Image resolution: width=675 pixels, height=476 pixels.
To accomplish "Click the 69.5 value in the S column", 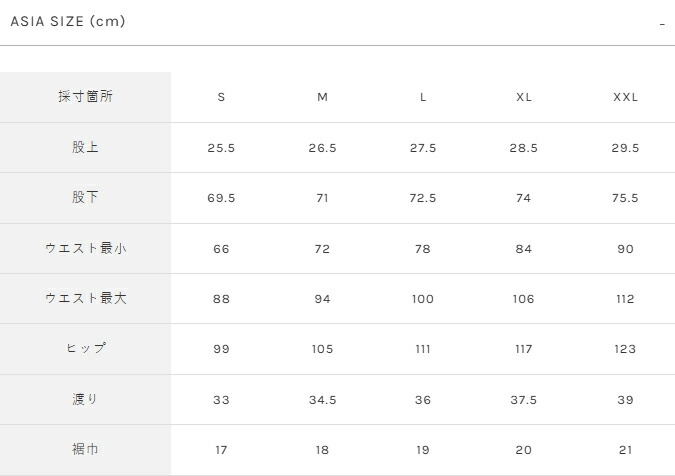I will [x=221, y=198].
